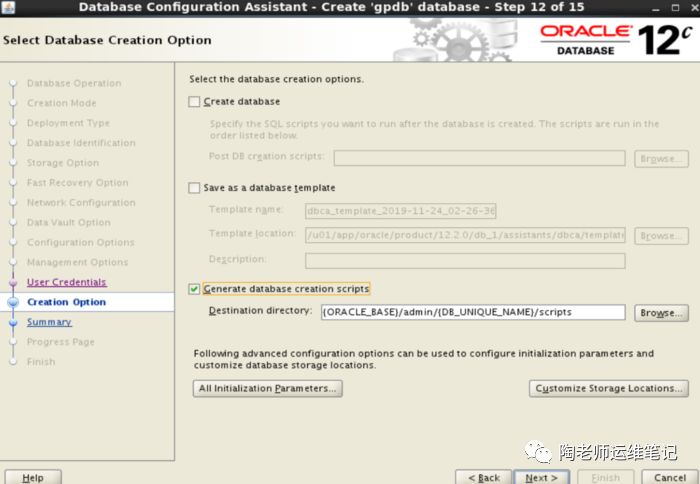Select Creation Option in the step list
The height and width of the screenshot is (484, 700).
click(x=66, y=302)
